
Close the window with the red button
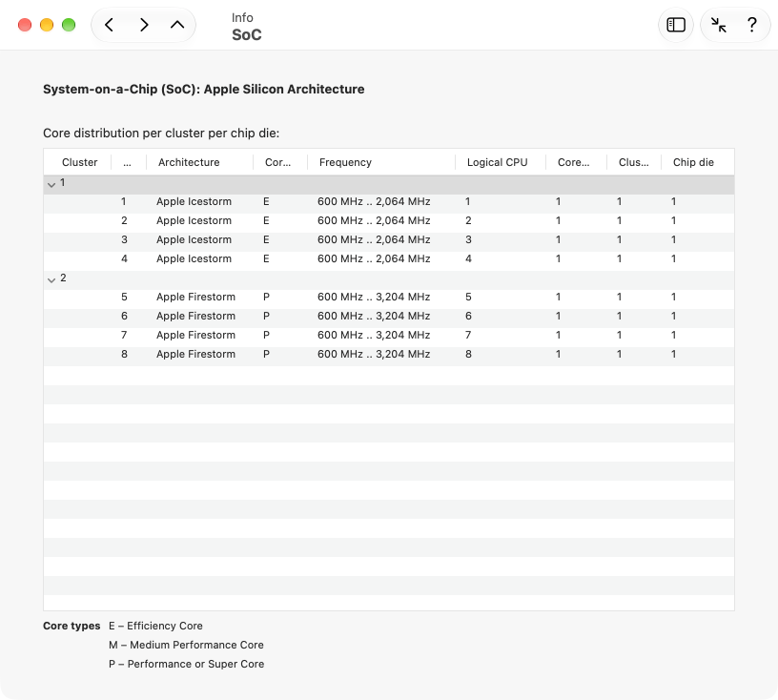(x=25, y=25)
